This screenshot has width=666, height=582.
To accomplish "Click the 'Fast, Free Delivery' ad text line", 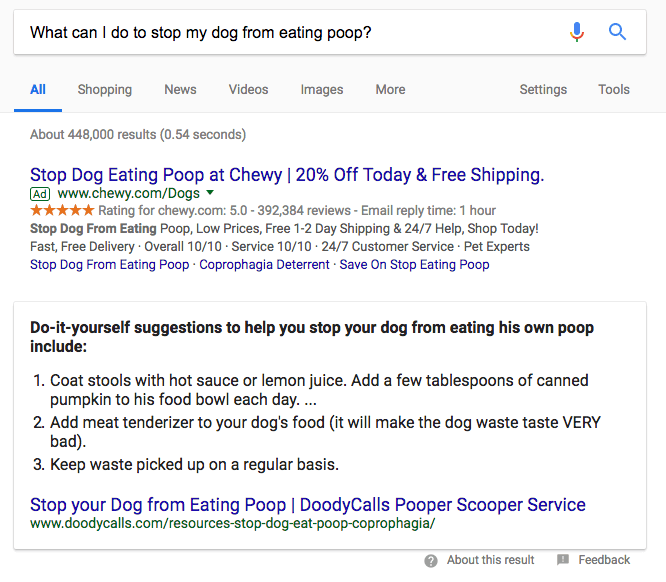I will tap(280, 247).
